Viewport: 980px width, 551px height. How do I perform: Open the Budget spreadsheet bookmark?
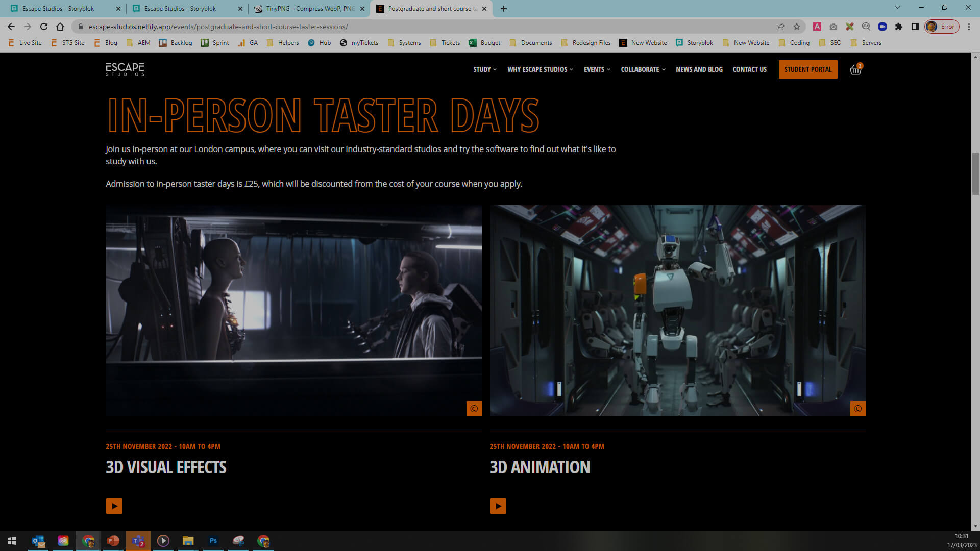click(485, 43)
